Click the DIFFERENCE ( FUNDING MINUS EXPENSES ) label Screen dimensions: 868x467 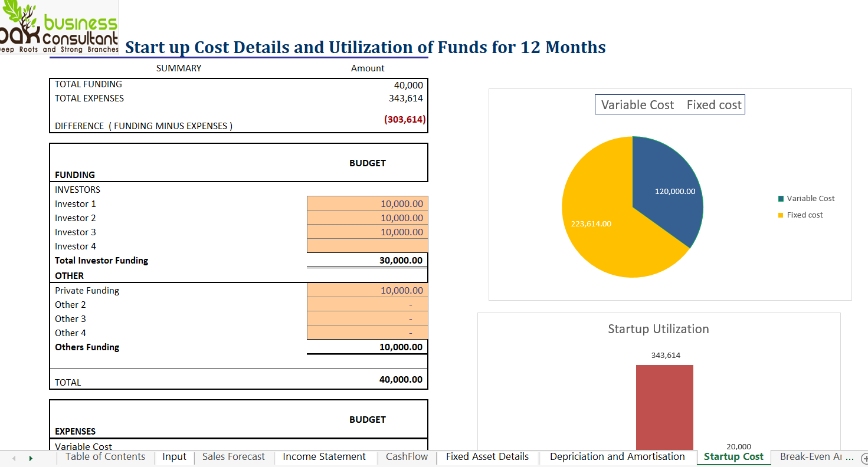tap(143, 126)
